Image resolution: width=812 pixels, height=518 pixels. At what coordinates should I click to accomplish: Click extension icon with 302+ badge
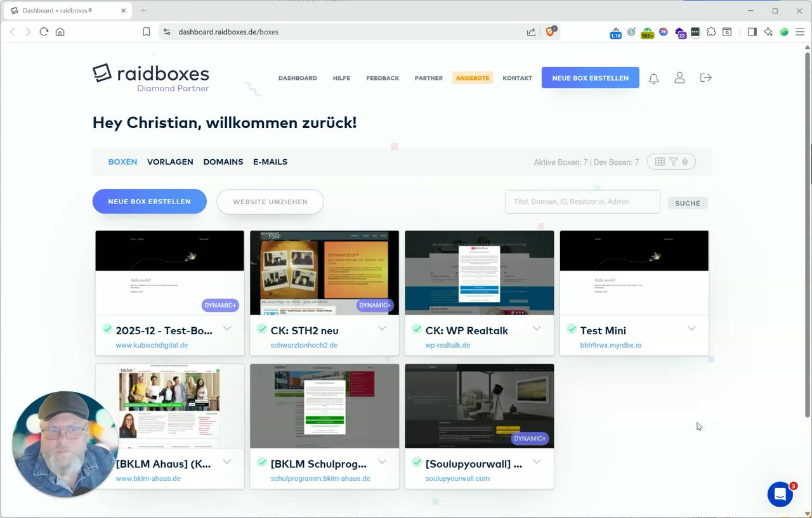647,33
